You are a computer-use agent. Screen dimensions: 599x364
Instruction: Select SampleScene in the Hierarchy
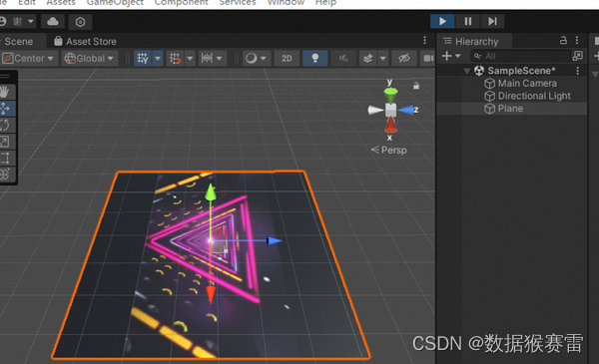(521, 71)
